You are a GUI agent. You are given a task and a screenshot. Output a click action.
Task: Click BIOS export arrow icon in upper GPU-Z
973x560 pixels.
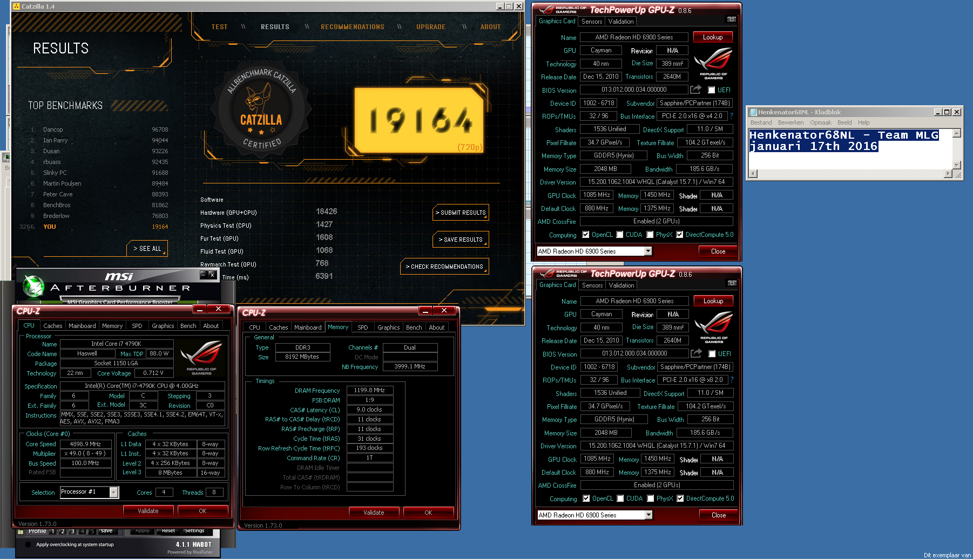696,89
